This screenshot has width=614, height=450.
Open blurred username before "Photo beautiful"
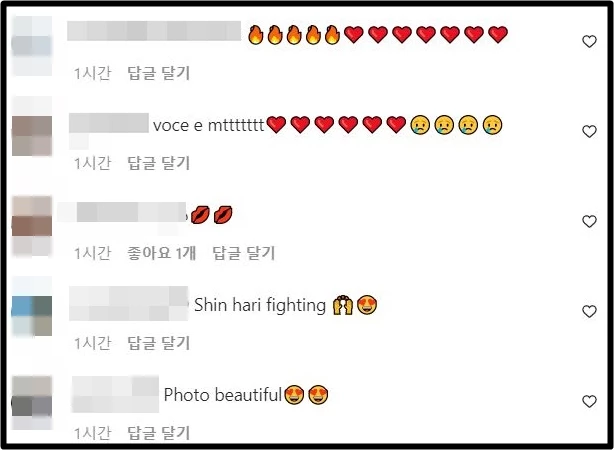[116, 394]
